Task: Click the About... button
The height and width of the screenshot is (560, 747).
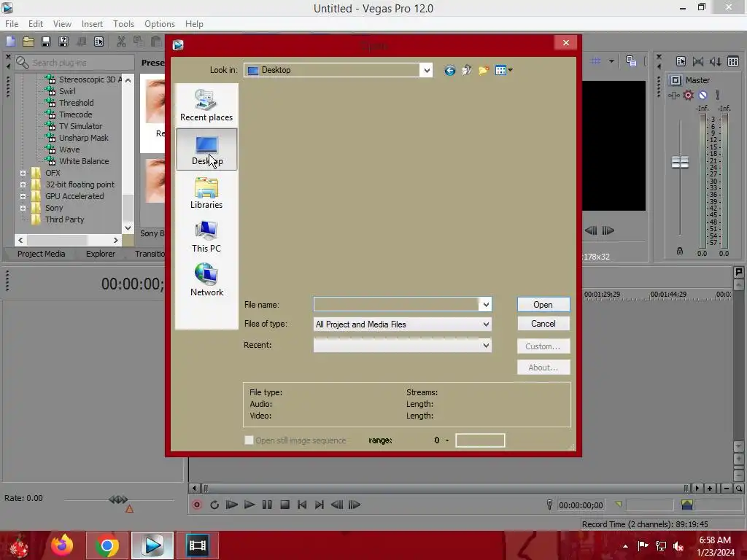Action: [543, 367]
